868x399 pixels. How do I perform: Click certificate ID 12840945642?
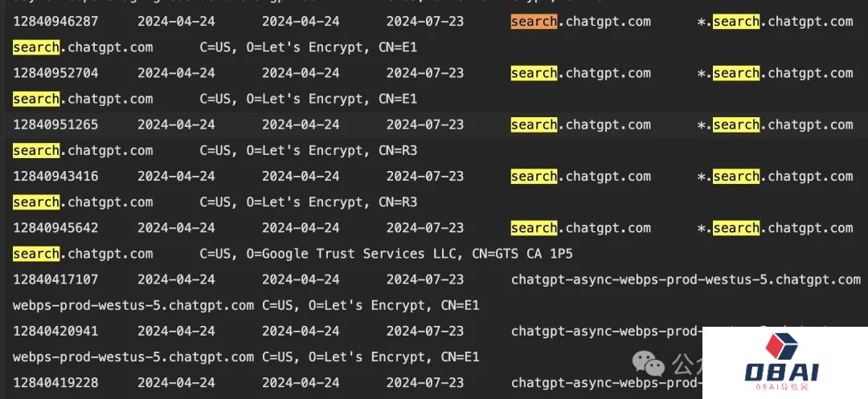tap(55, 228)
